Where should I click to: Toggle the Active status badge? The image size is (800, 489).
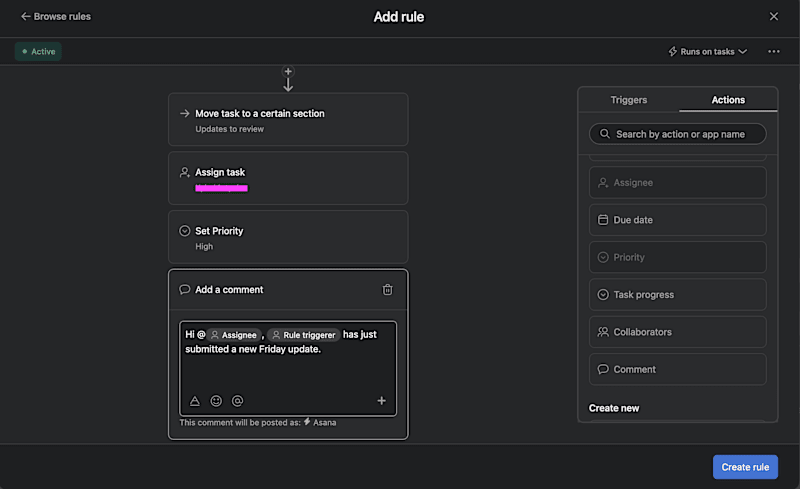[38, 52]
